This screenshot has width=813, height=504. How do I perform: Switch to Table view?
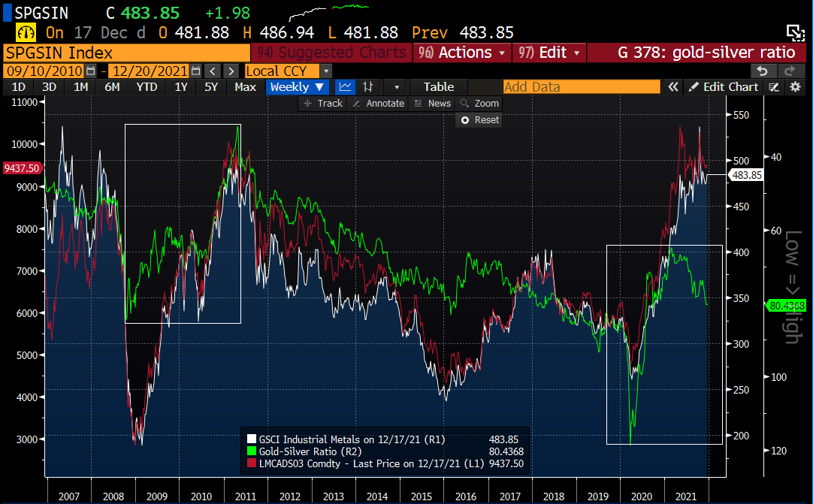(439, 87)
